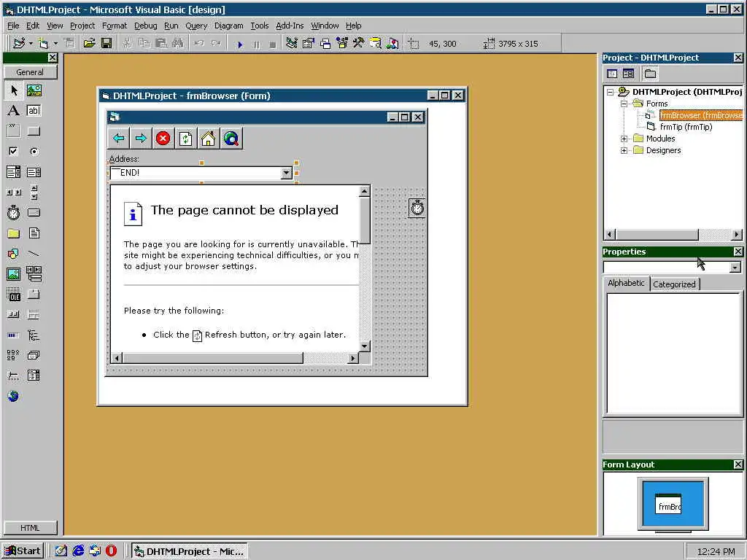Click the form's Search globe button
747x560 pixels.
(231, 139)
